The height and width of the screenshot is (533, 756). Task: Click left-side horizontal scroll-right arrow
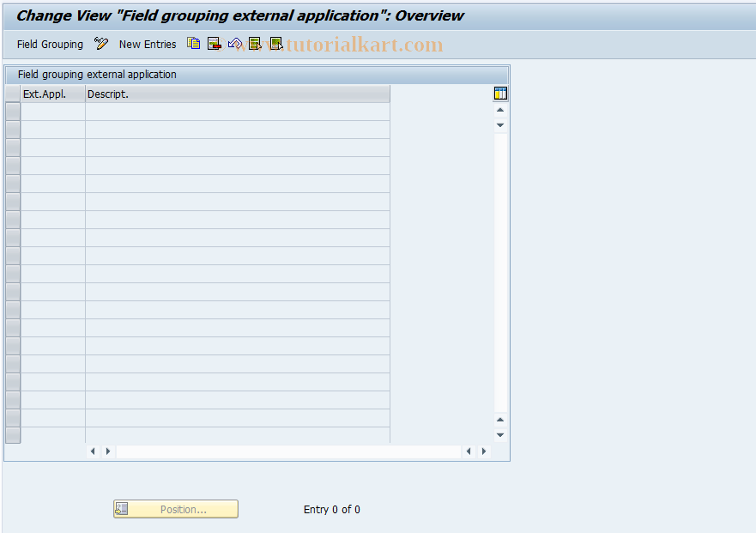[x=108, y=451]
